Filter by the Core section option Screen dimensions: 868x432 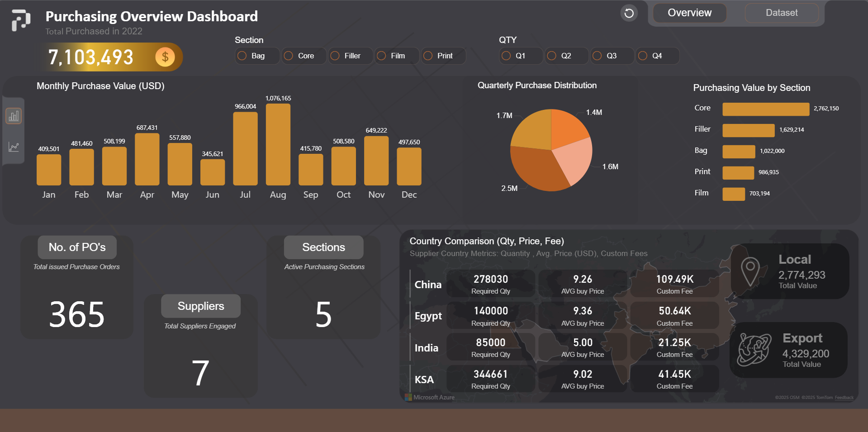[x=289, y=56]
